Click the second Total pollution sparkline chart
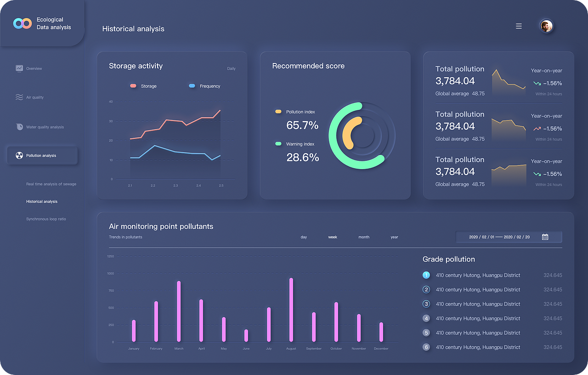Viewport: 588px width, 375px height. pyautogui.click(x=509, y=129)
